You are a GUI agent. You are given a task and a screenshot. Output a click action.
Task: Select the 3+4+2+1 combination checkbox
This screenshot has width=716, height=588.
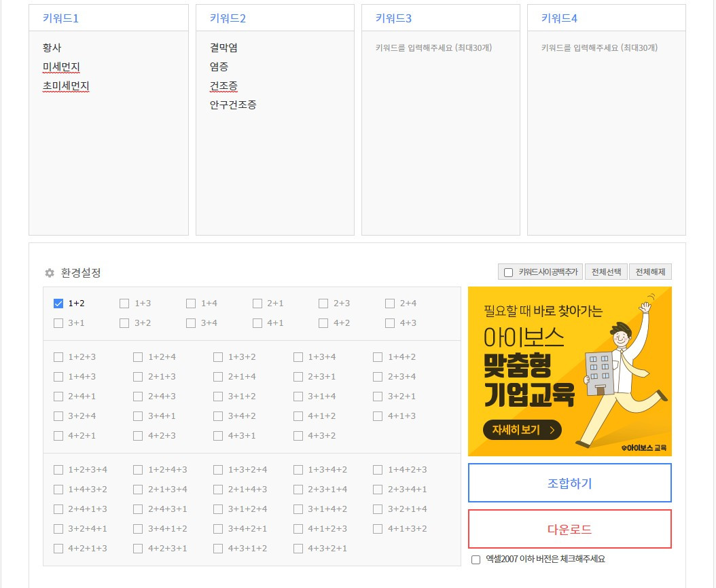pos(218,529)
